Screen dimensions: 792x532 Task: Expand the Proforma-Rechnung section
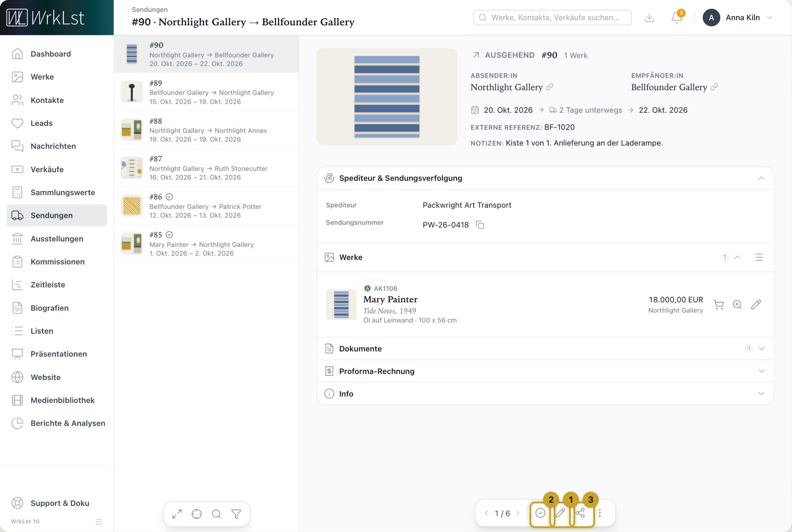(x=545, y=371)
